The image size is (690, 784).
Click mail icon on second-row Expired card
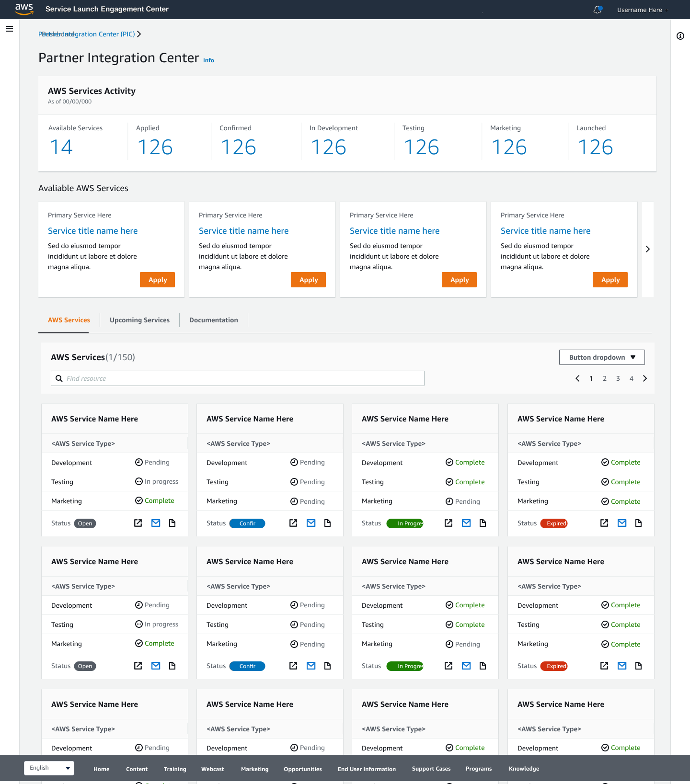[x=622, y=666]
